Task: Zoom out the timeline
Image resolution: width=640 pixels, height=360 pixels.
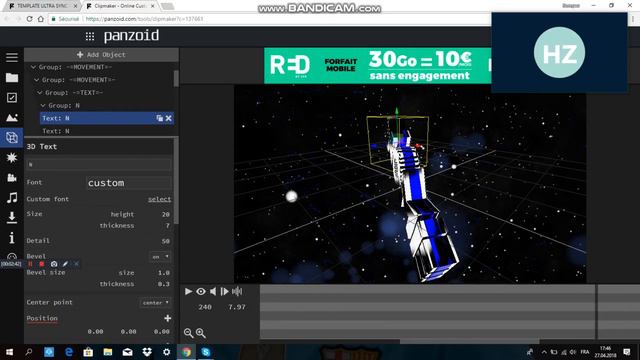Action: 188,333
